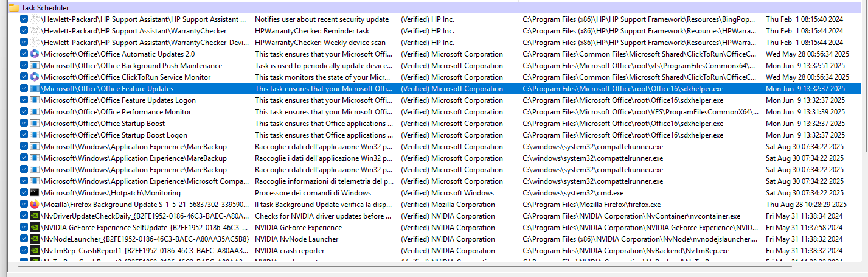Image resolution: width=868 pixels, height=277 pixels.
Task: Click 'Processore dei comandi di Windows' description
Action: point(314,193)
